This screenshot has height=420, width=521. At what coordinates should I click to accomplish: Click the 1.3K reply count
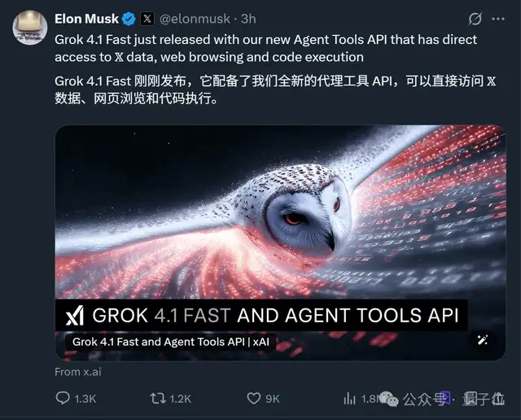[85, 398]
